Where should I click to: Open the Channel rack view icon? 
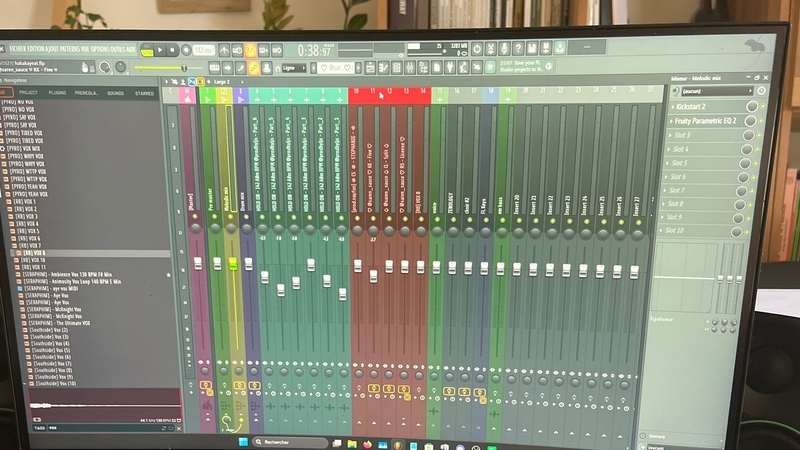(x=397, y=67)
